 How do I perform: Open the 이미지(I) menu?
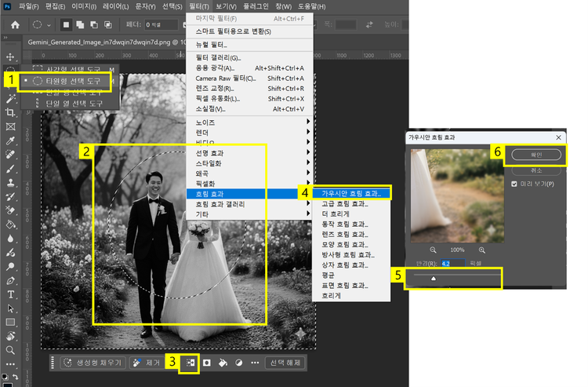(x=84, y=6)
